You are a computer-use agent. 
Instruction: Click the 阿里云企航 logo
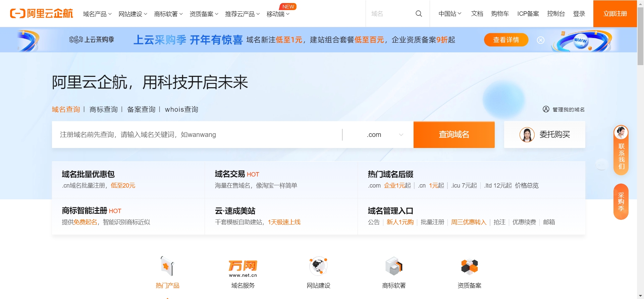click(42, 13)
